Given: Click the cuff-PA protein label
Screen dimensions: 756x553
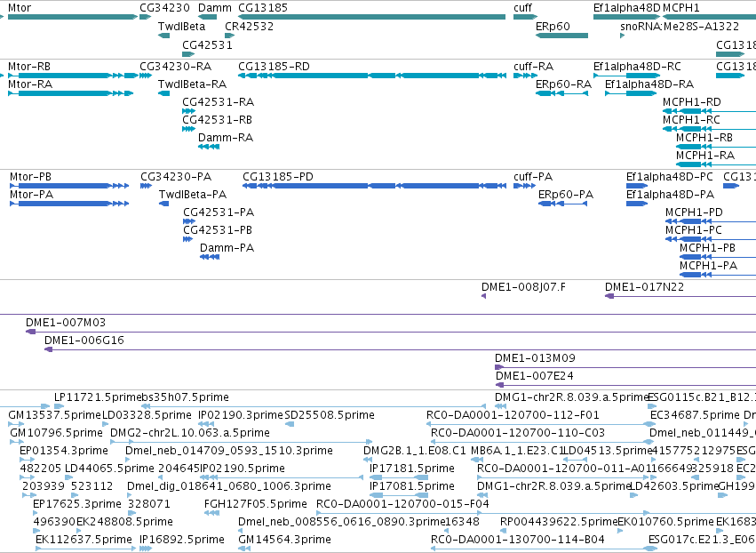Looking at the screenshot, I should click(533, 177).
